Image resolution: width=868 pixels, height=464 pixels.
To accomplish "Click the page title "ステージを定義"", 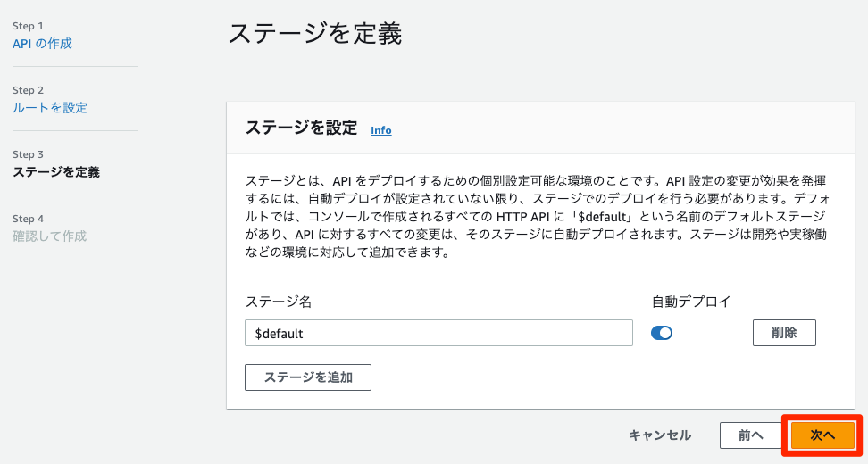I will point(315,34).
